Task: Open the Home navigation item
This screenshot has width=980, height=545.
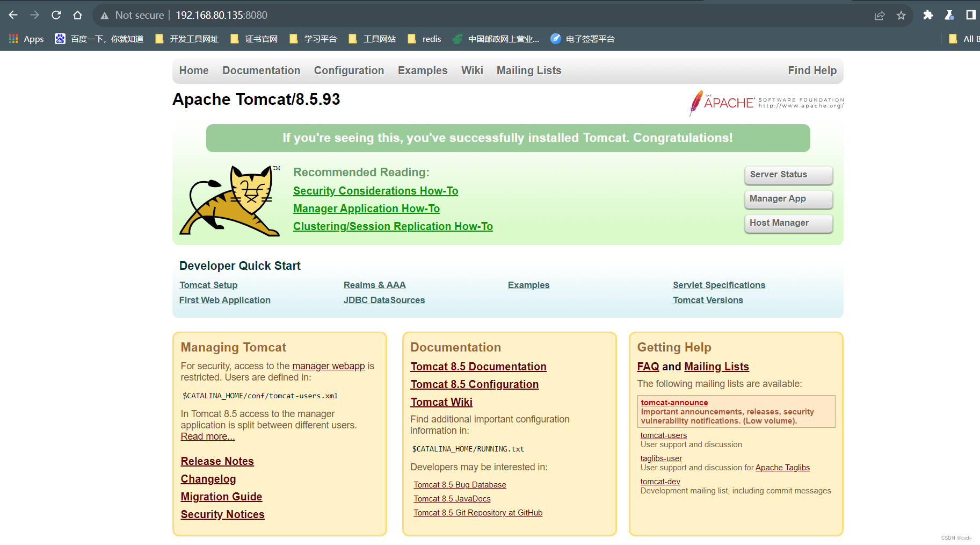Action: coord(194,70)
